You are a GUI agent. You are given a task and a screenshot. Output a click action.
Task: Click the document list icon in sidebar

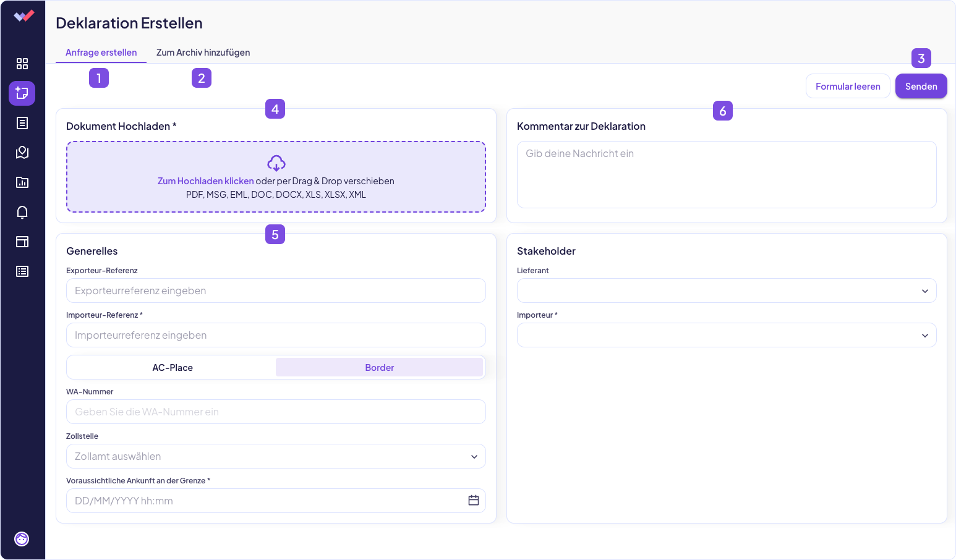click(22, 123)
